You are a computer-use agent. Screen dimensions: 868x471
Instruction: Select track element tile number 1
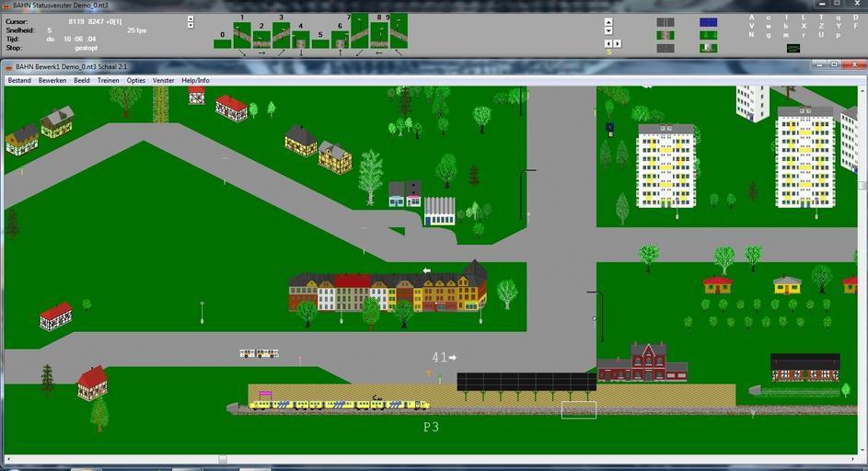242,35
